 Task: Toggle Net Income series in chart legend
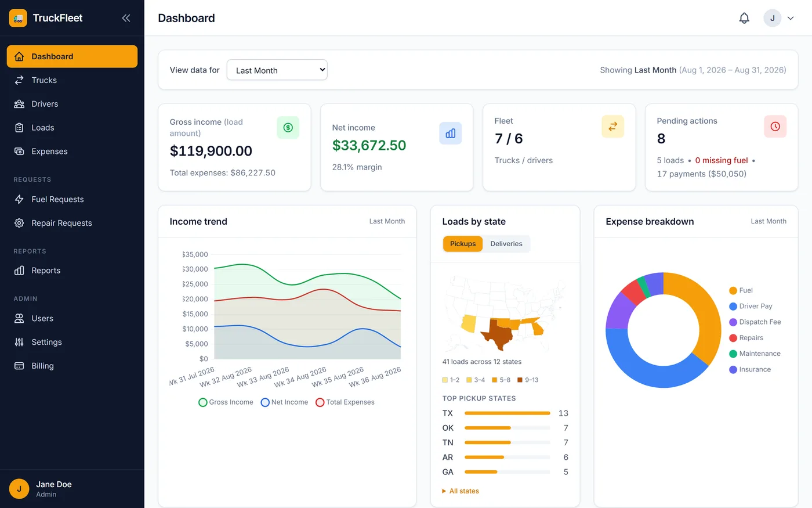pos(284,402)
